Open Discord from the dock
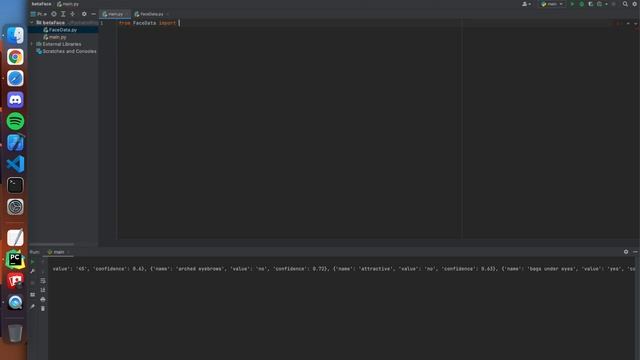Screen dimensions: 640x360 tap(15, 100)
